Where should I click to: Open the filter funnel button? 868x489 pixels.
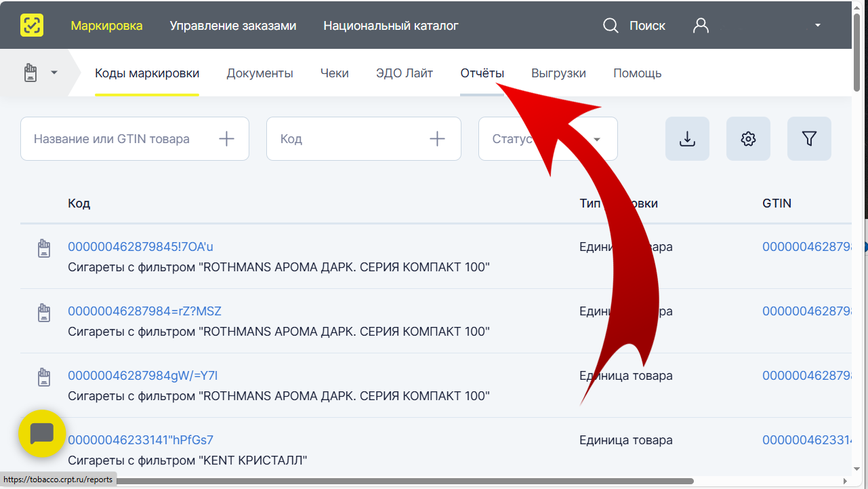click(x=809, y=139)
